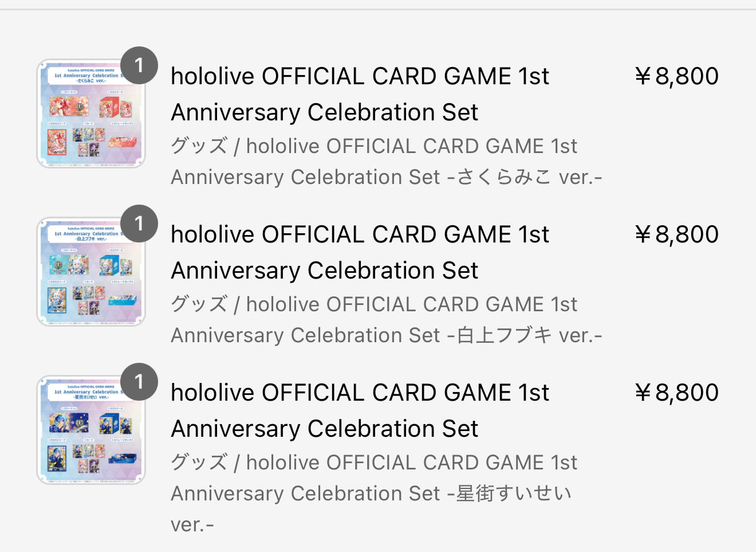
Task: Click the ¥8,800 price of さくらみこ set
Action: click(676, 76)
